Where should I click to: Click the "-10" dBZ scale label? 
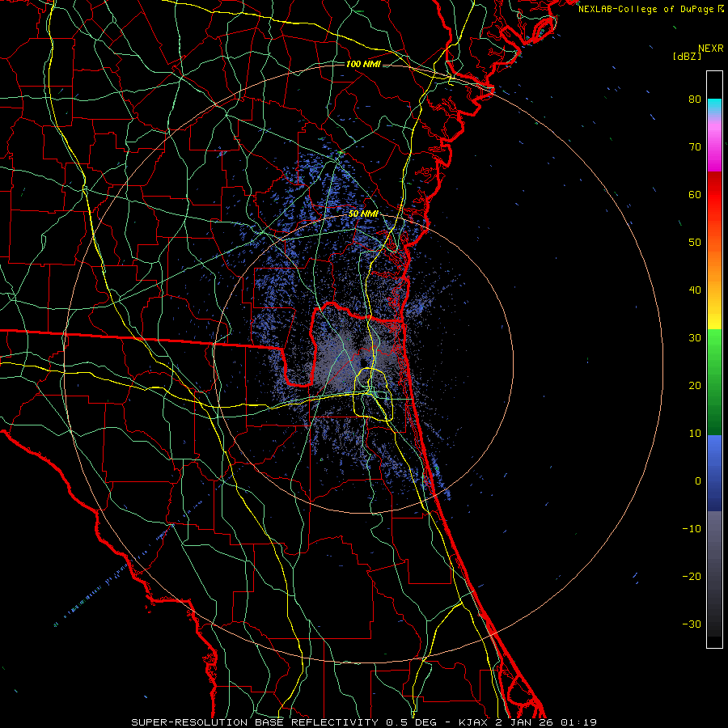[x=692, y=528]
